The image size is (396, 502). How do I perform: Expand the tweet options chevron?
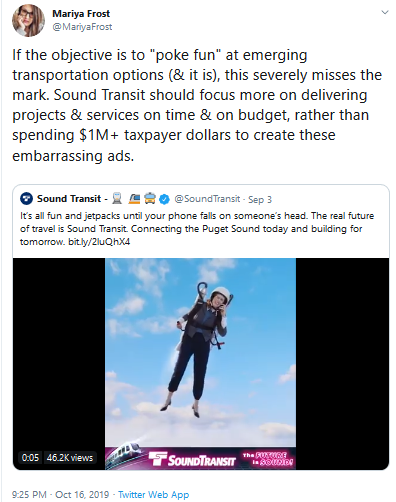(x=385, y=13)
